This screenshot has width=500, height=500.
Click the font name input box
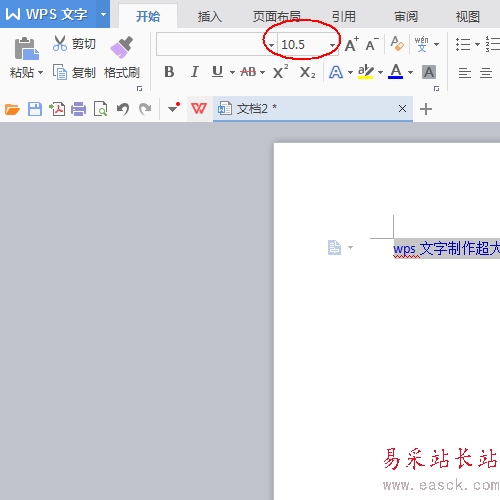[x=211, y=44]
